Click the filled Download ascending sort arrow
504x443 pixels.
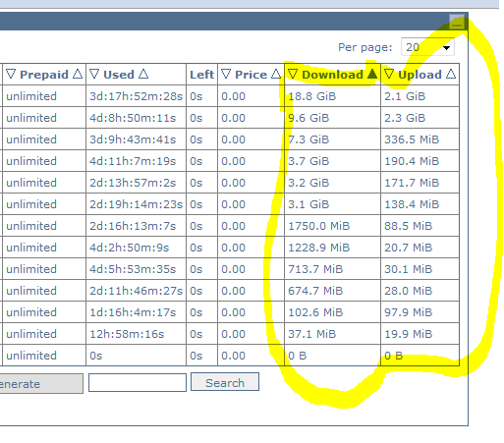pyautogui.click(x=372, y=74)
